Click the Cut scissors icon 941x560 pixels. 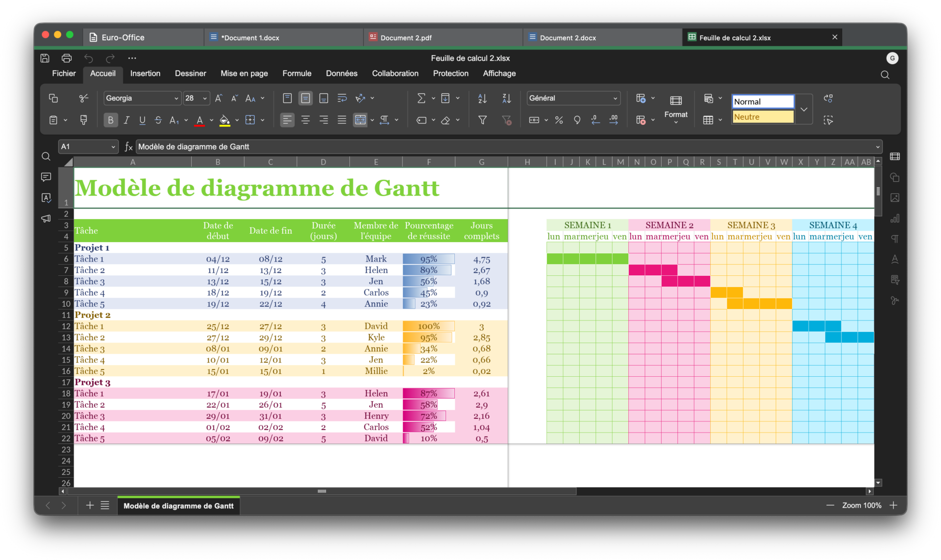pos(84,98)
